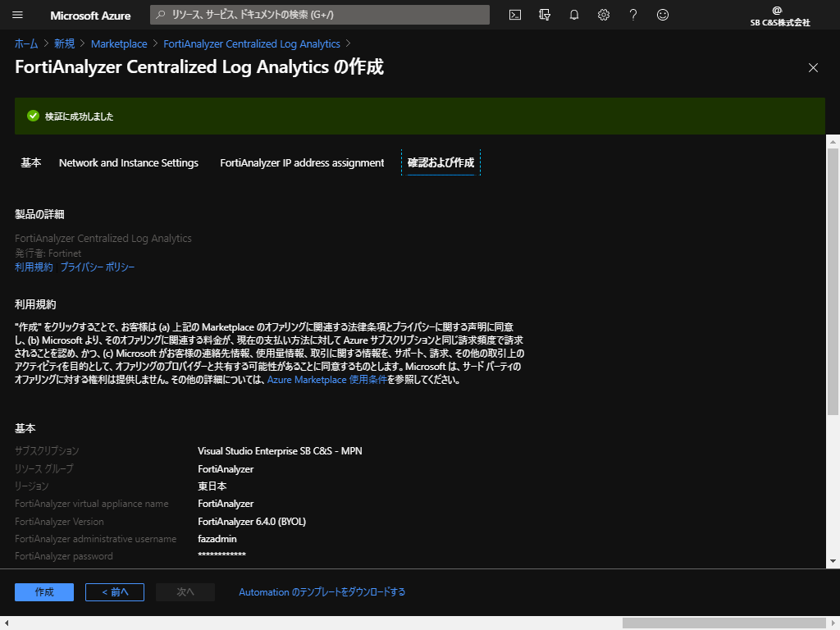Open notifications bell icon
The width and height of the screenshot is (840, 630).
(573, 15)
